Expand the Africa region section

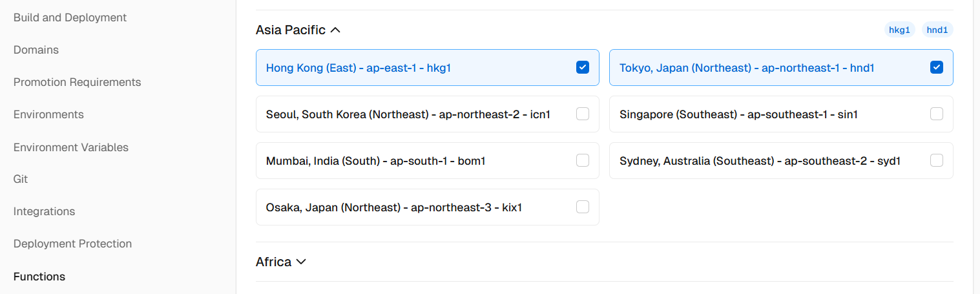coord(300,262)
